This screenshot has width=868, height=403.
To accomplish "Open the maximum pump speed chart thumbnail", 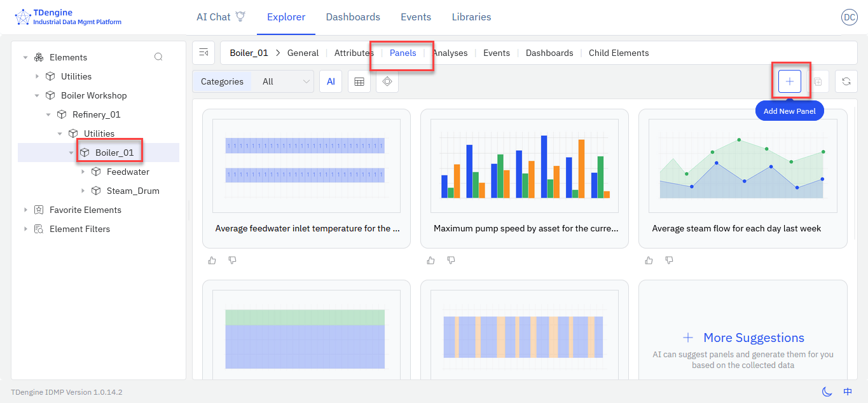I will coord(524,166).
